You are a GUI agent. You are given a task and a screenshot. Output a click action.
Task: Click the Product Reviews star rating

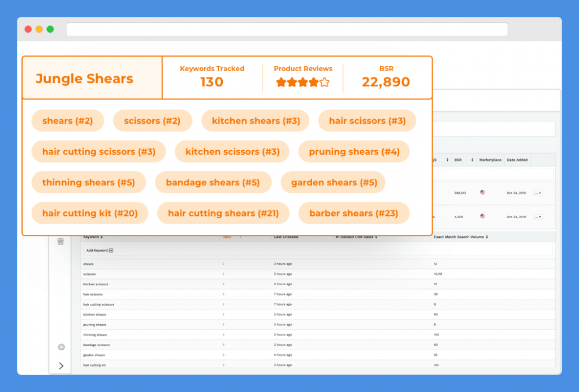coord(303,82)
